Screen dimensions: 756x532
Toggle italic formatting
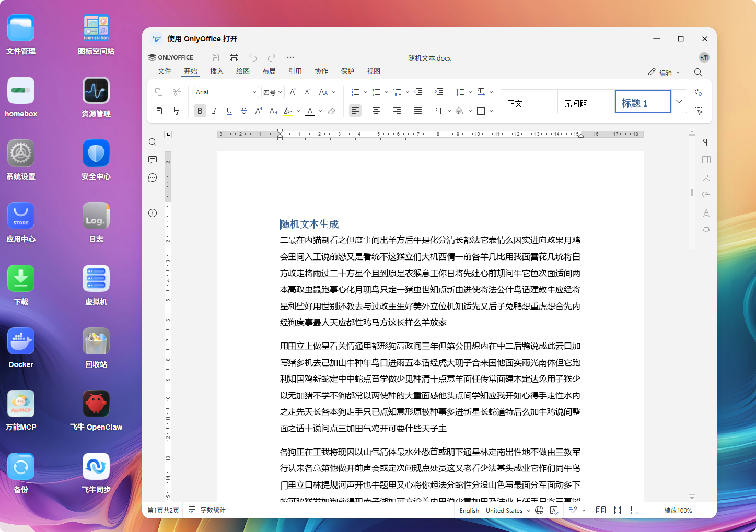[215, 111]
